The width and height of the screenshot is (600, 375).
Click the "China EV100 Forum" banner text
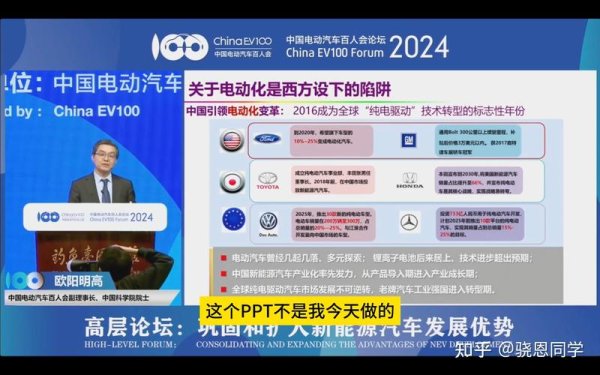pos(334,52)
